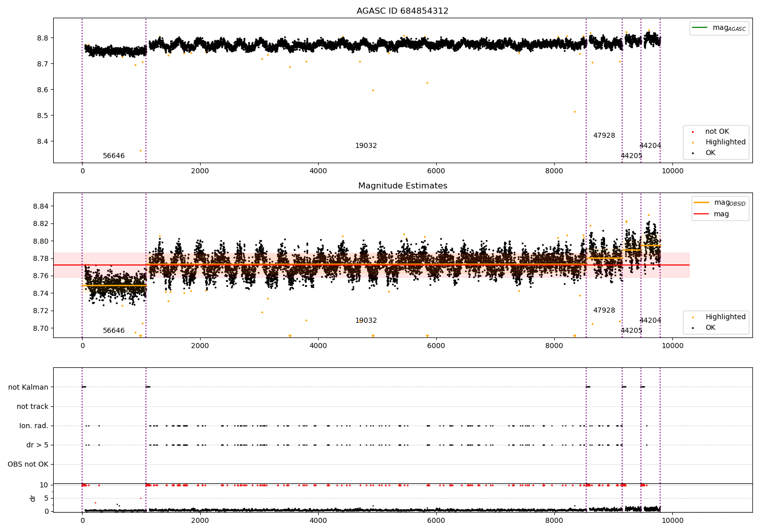
Task: Click the red 'not OK' legend marker
Action: pos(693,132)
